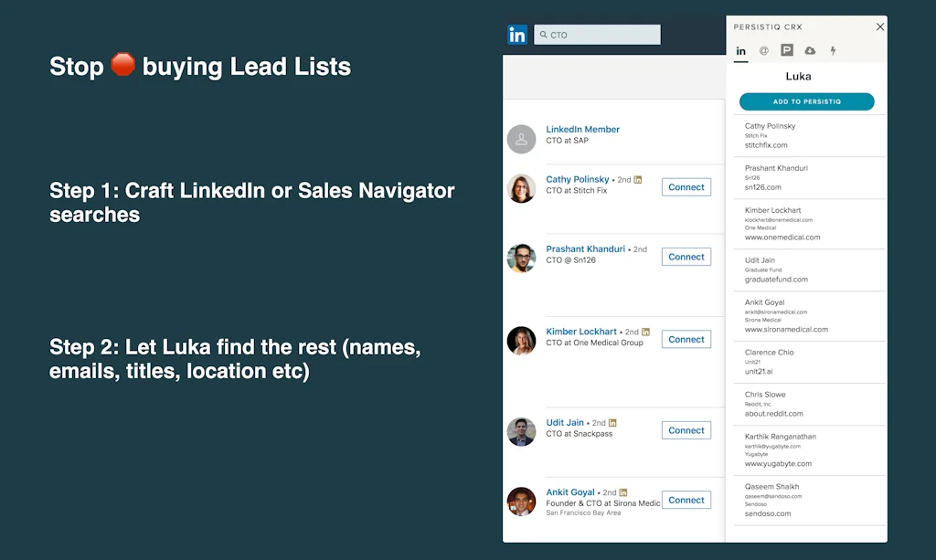
Task: Click the cloud download icon
Action: (x=810, y=51)
